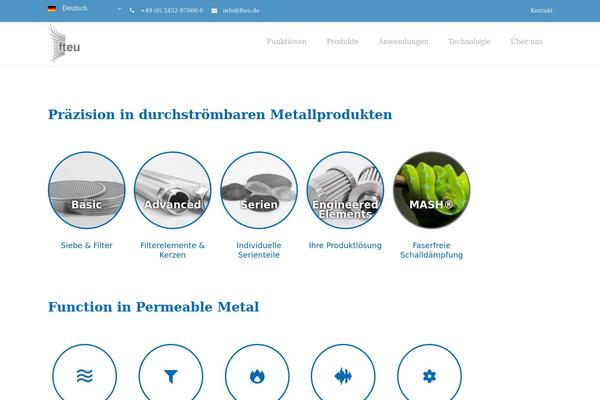Click the fteu company logo
The height and width of the screenshot is (400, 600).
64,43
